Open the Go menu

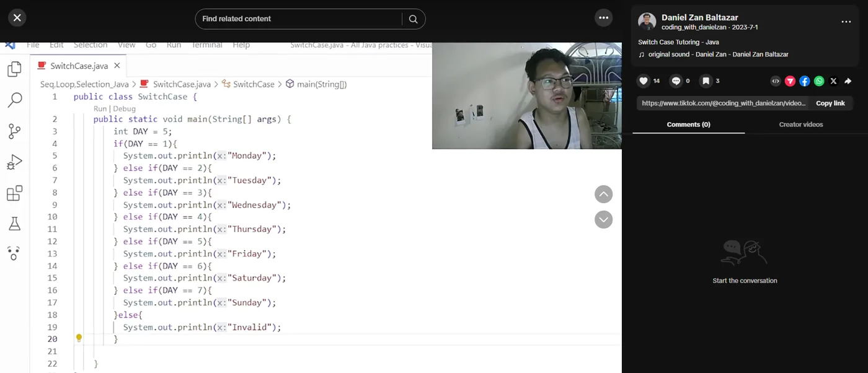pyautogui.click(x=151, y=45)
